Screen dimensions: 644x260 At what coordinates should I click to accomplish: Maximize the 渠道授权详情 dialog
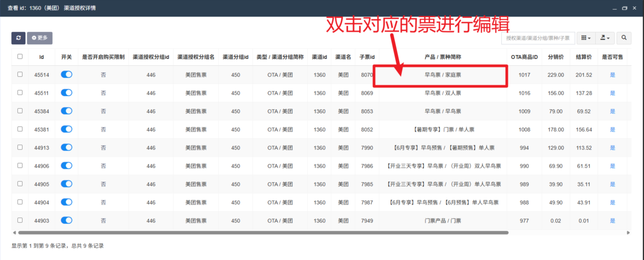(x=625, y=8)
